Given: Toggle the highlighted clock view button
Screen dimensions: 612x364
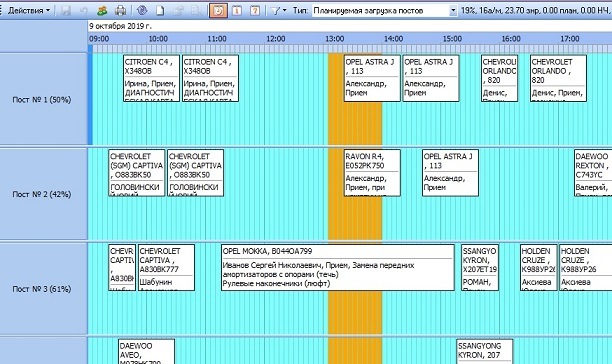Looking at the screenshot, I should [218, 11].
